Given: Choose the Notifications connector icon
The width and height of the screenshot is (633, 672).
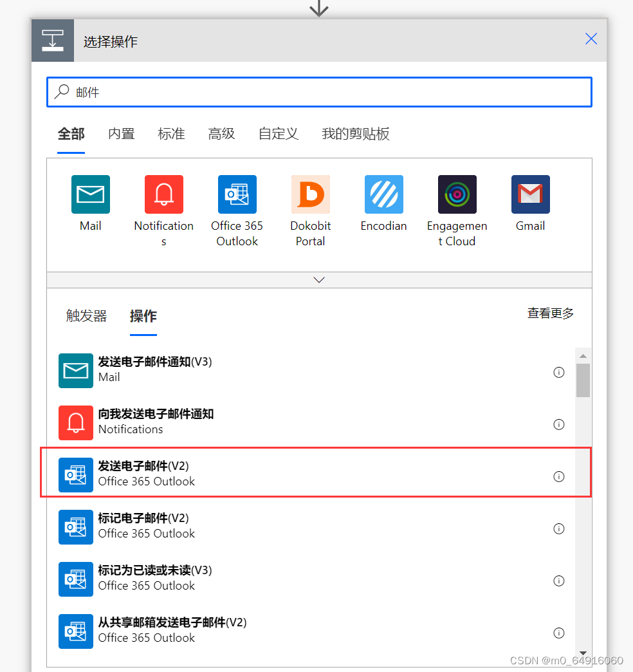Looking at the screenshot, I should tap(163, 194).
